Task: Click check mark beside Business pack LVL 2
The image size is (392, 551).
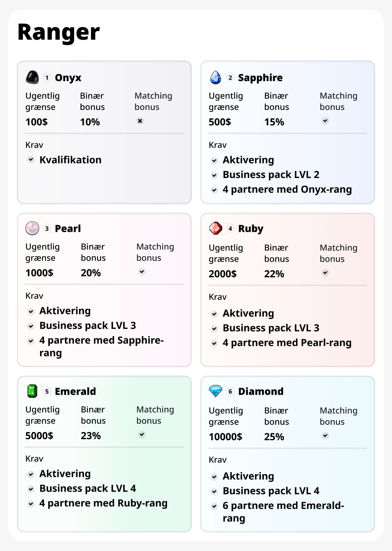Action: (214, 175)
